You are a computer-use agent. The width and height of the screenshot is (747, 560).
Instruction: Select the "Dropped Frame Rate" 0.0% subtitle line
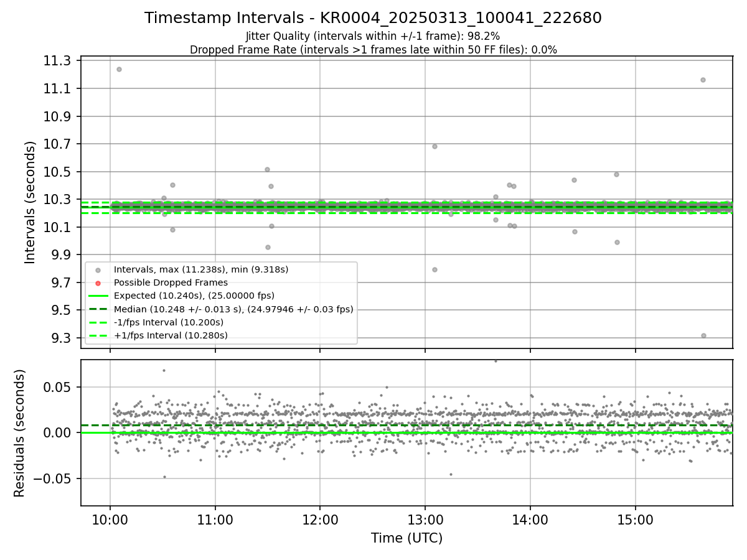[x=373, y=50]
